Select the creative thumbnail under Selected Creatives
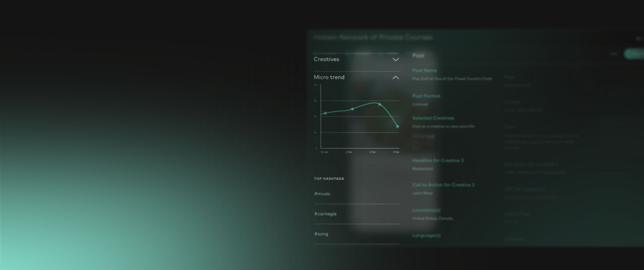 [x=423, y=142]
